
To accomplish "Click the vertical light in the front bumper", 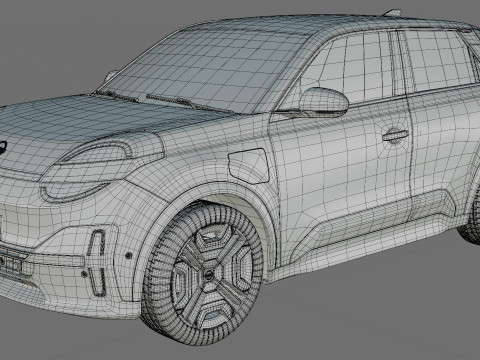I will pyautogui.click(x=97, y=263).
